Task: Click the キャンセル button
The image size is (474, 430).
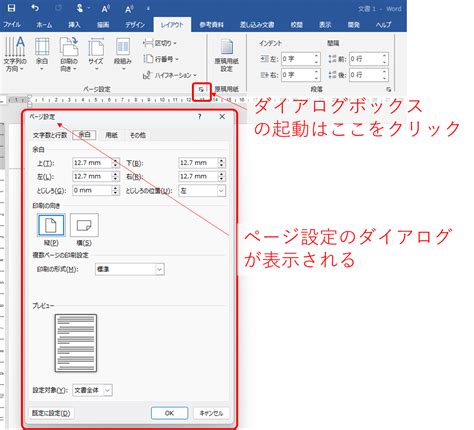Action: point(211,413)
